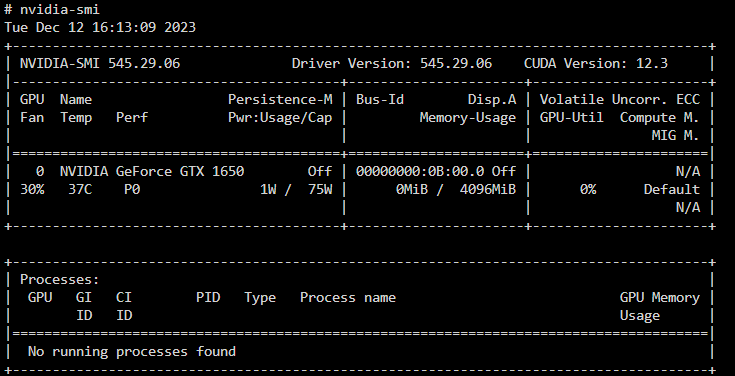Click performance state 'P0'

pyautogui.click(x=132, y=190)
